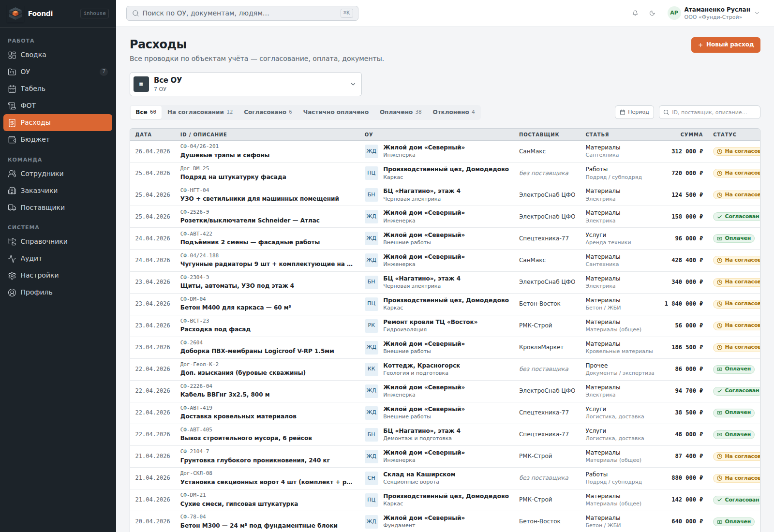The width and height of the screenshot is (774, 532).
Task: Expand the Все ОУ selector dropdown
Action: tap(246, 84)
